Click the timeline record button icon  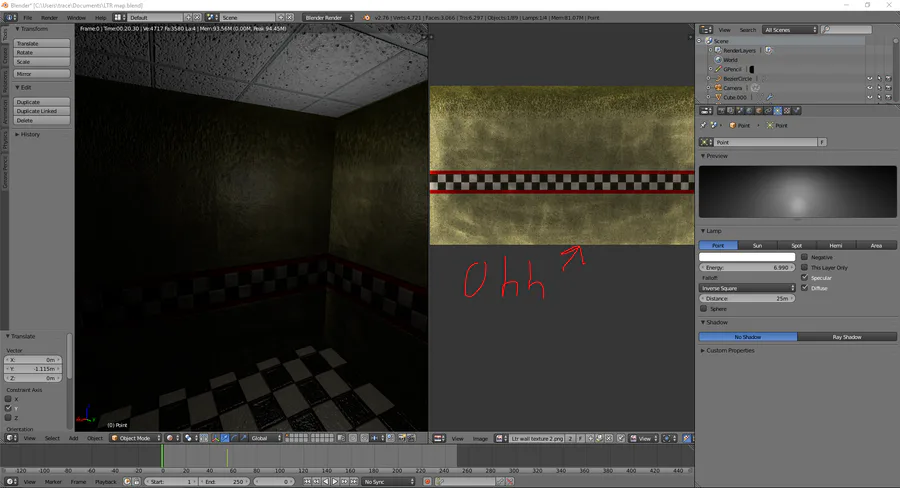click(x=427, y=482)
